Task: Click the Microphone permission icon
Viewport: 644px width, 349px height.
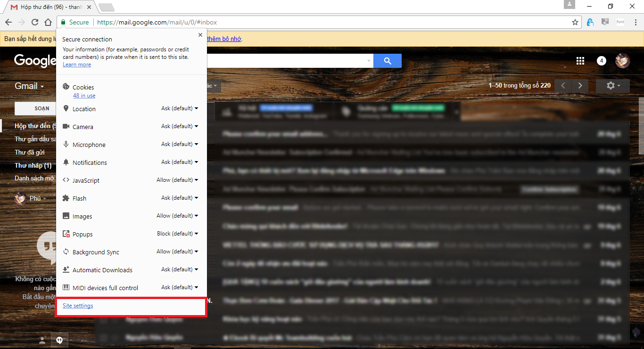Action: click(x=66, y=144)
